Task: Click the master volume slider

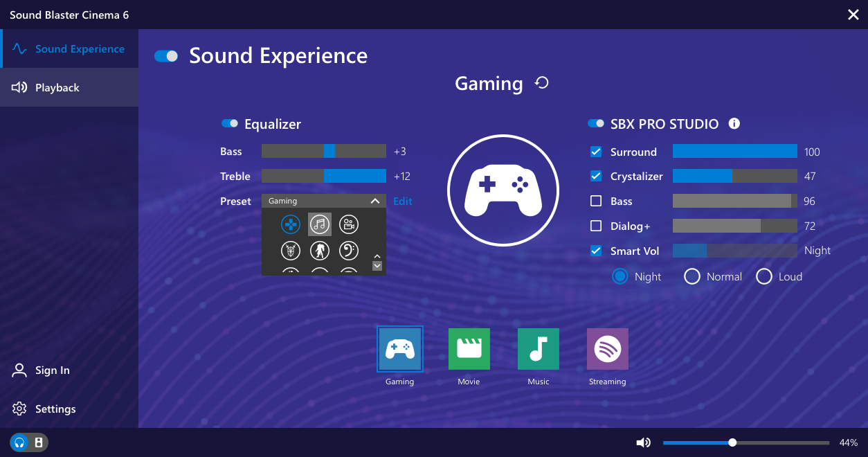Action: pyautogui.click(x=746, y=442)
